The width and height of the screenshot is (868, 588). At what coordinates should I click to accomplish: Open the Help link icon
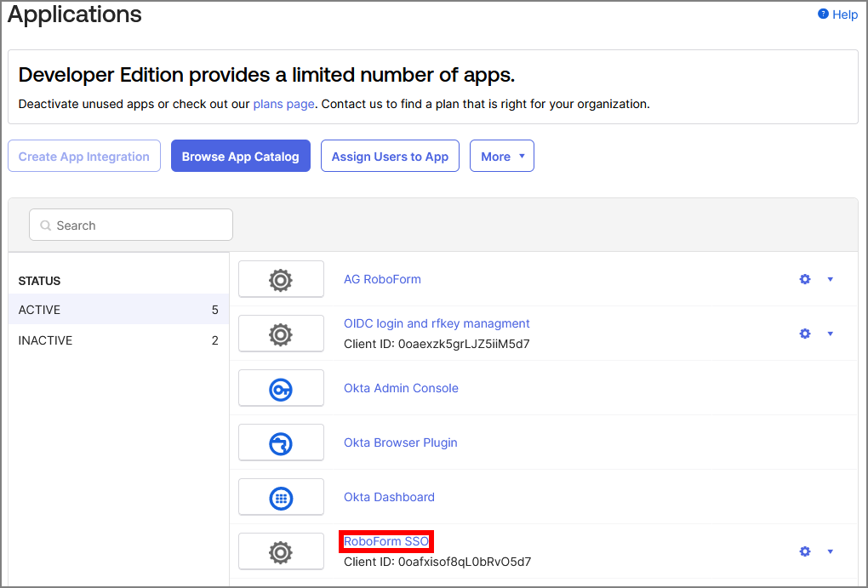click(823, 14)
